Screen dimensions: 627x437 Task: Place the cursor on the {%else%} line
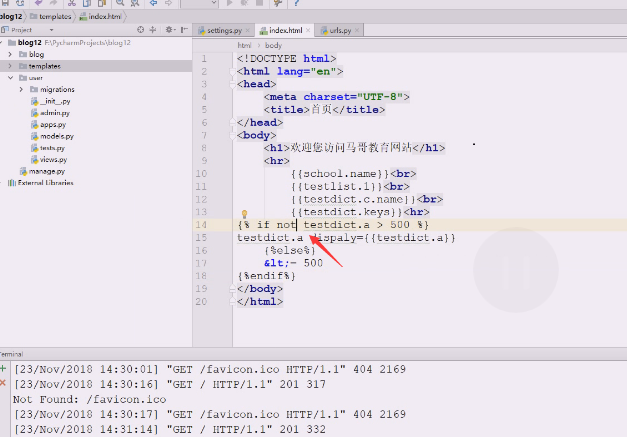[290, 251]
